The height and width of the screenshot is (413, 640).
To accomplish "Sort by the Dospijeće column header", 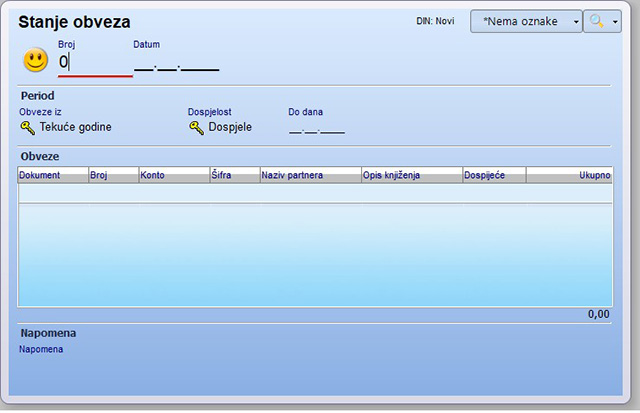I will point(494,175).
